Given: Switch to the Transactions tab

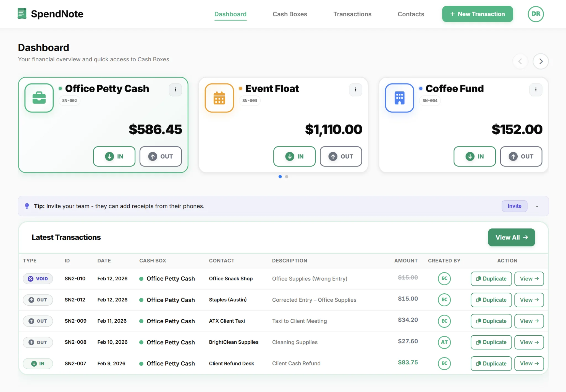Looking at the screenshot, I should pyautogui.click(x=352, y=14).
